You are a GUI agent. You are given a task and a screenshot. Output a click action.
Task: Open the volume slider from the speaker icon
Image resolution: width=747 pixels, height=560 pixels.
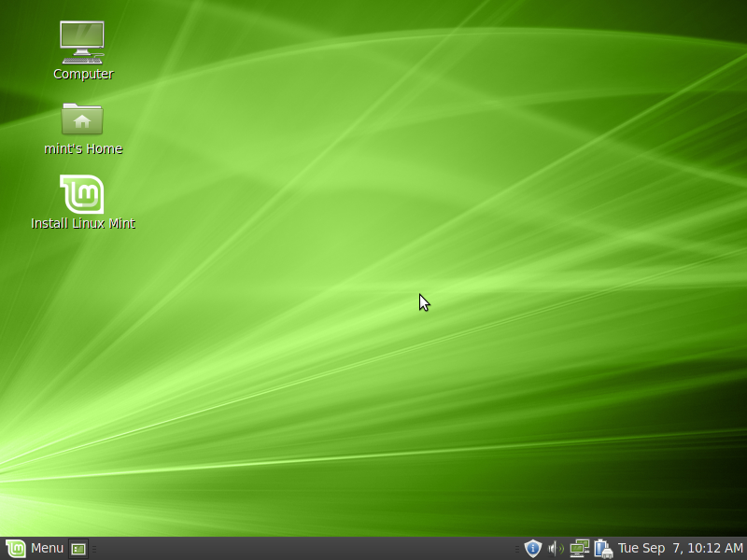[x=553, y=548]
